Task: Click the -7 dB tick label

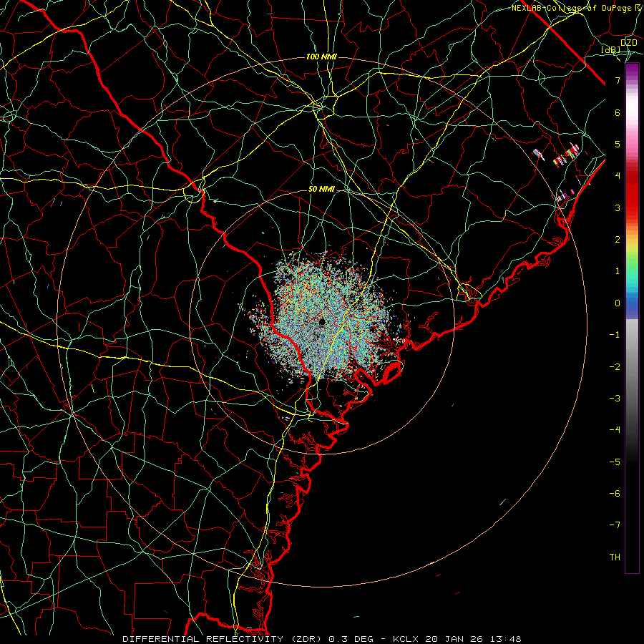Action: coord(615,525)
